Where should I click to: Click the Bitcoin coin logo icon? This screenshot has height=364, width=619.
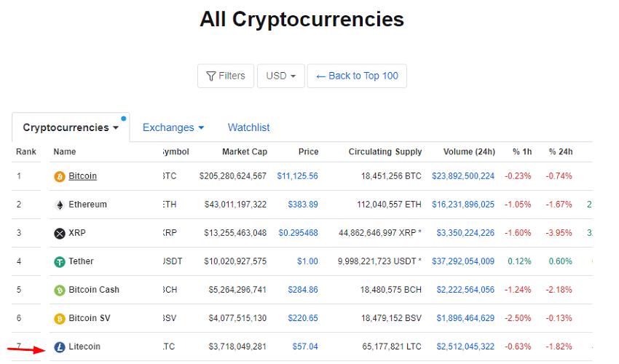60,176
